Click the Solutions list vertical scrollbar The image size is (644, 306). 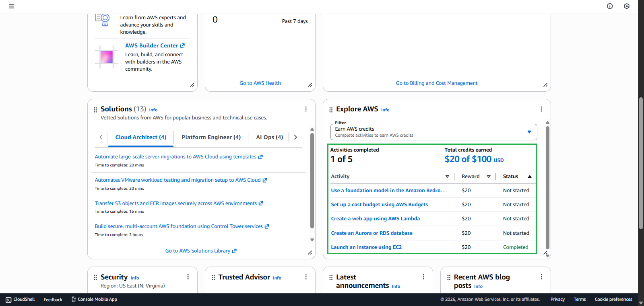tap(312, 181)
